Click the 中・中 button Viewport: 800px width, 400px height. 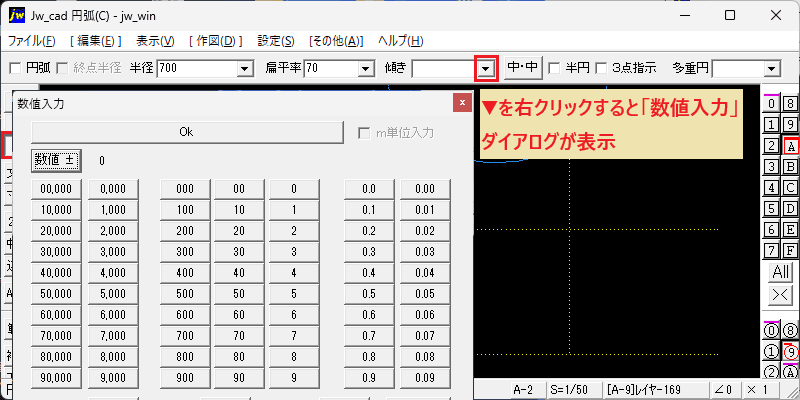[x=524, y=68]
